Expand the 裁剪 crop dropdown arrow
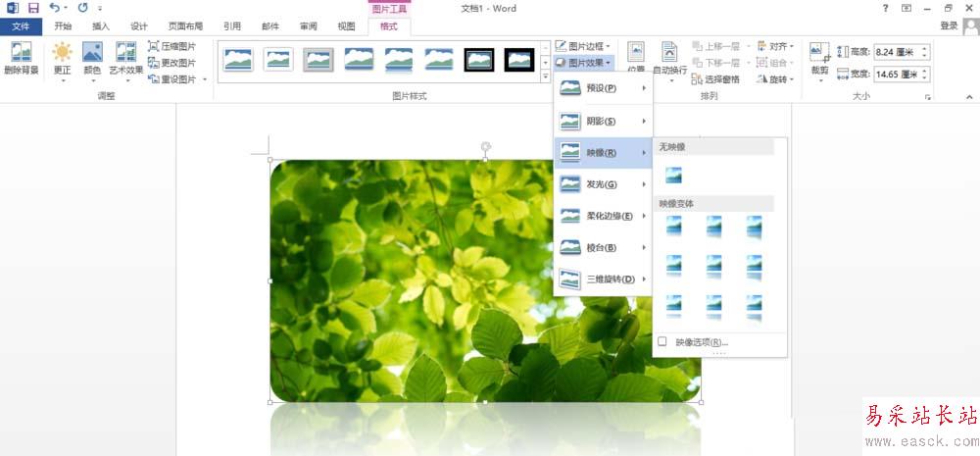The width and height of the screenshot is (980, 456). pyautogui.click(x=819, y=80)
